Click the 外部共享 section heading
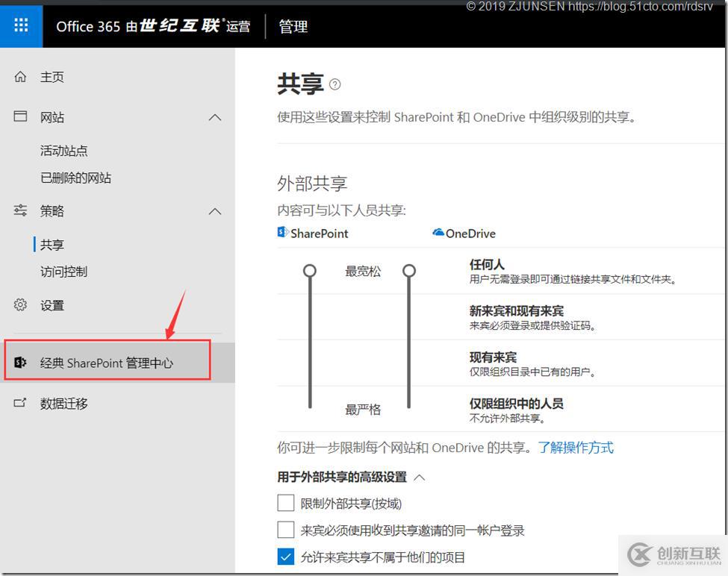This screenshot has height=576, width=728. [x=312, y=184]
